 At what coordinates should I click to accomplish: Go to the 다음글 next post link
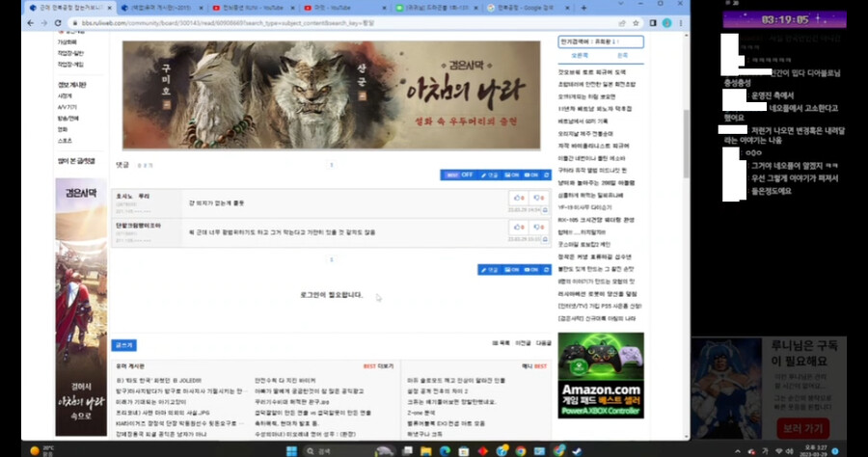[544, 343]
